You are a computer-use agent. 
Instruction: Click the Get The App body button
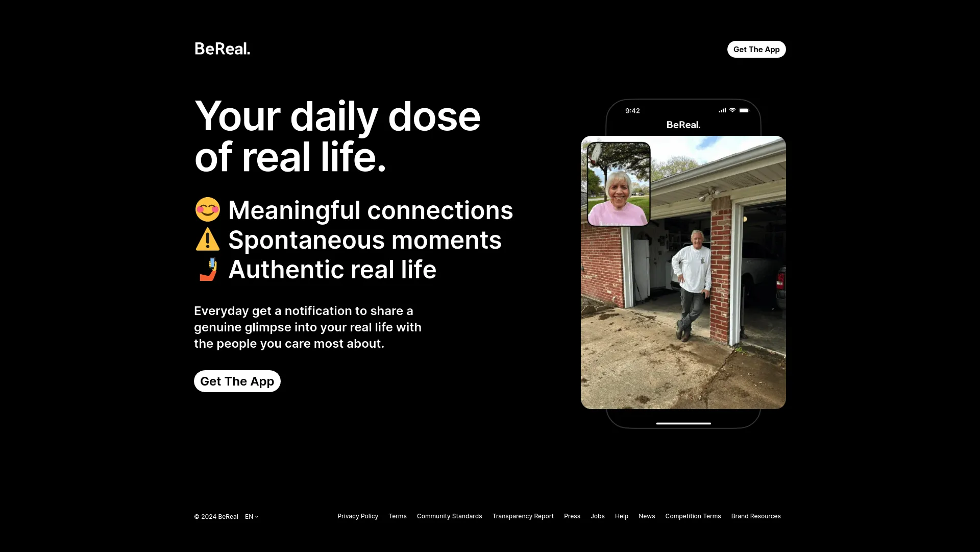click(x=237, y=381)
